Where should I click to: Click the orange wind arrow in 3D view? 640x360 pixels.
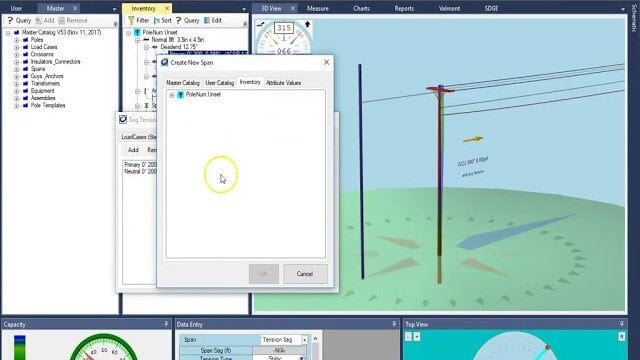coord(473,140)
